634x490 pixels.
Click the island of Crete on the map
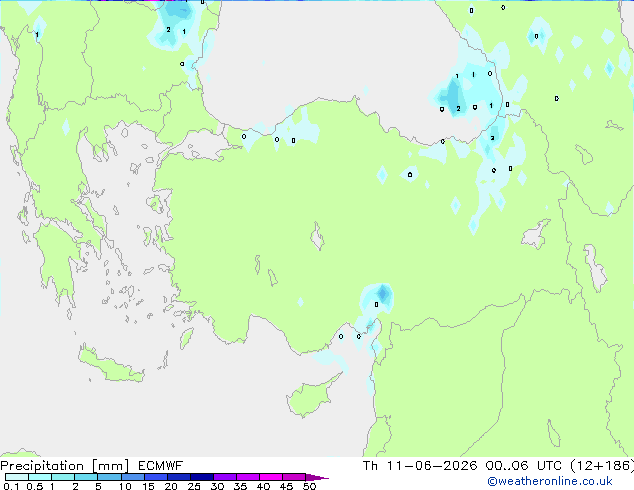109,366
